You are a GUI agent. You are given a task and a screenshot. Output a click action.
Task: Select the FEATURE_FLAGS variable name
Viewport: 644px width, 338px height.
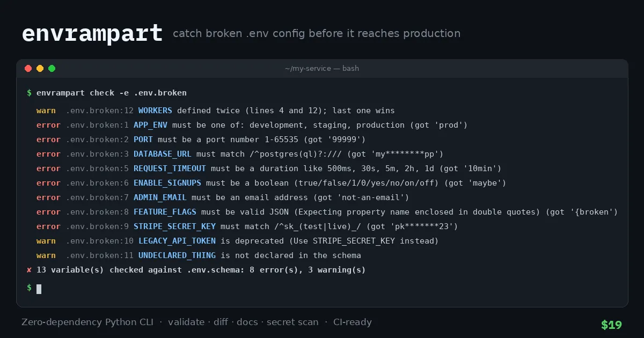point(165,212)
